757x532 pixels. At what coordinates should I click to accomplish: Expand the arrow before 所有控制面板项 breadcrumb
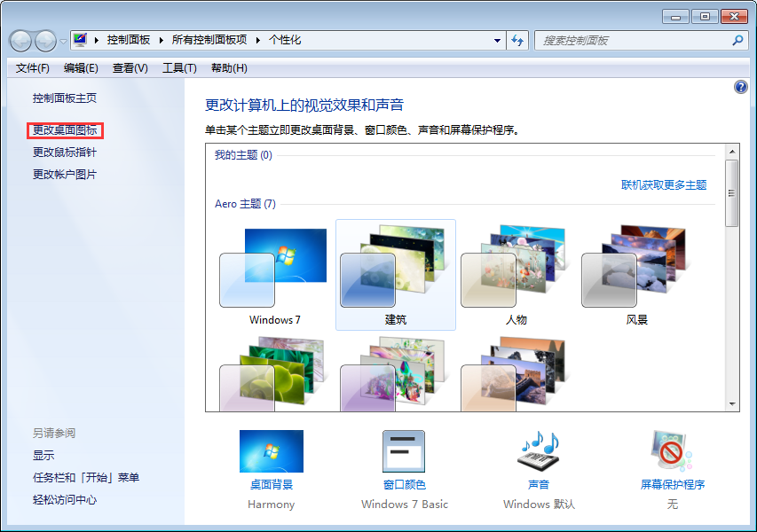pos(162,40)
